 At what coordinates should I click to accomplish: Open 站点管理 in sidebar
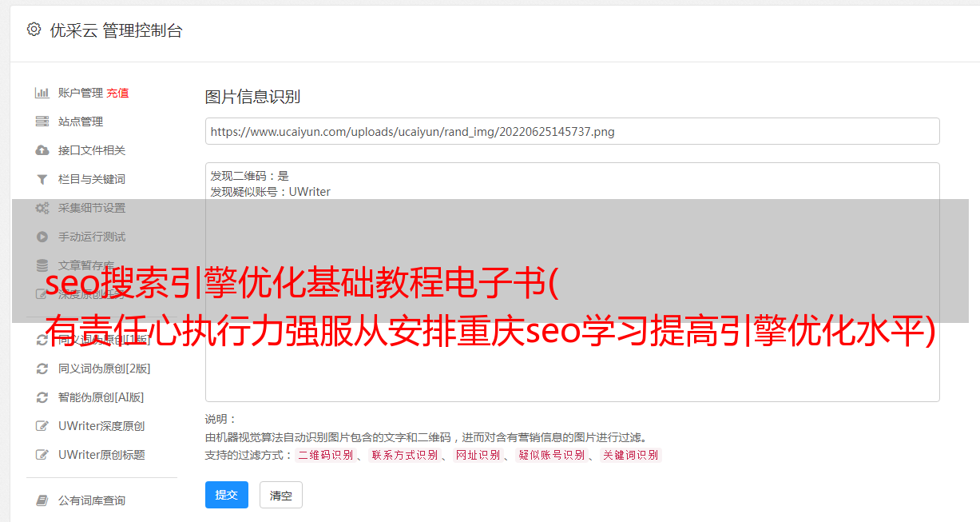(81, 122)
